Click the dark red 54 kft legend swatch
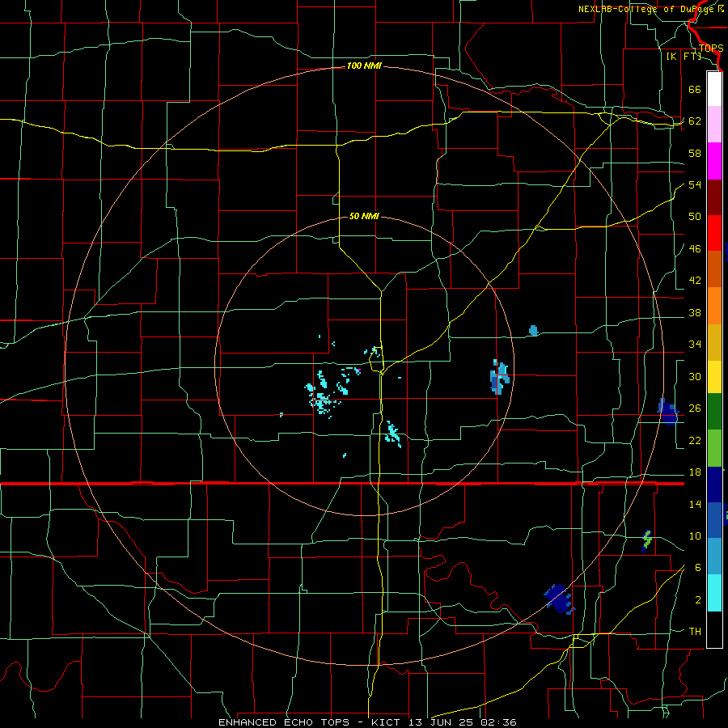 (x=714, y=197)
